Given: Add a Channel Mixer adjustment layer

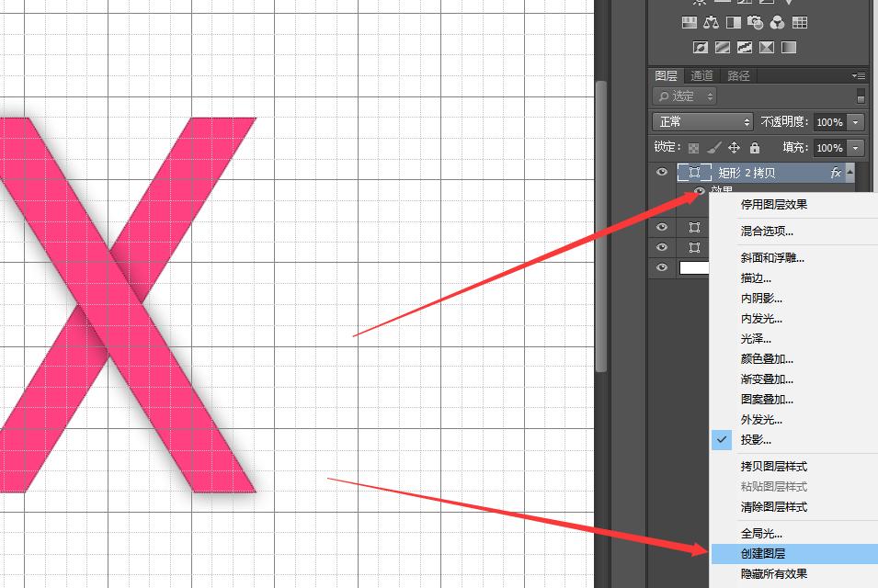Looking at the screenshot, I should pyautogui.click(x=777, y=22).
